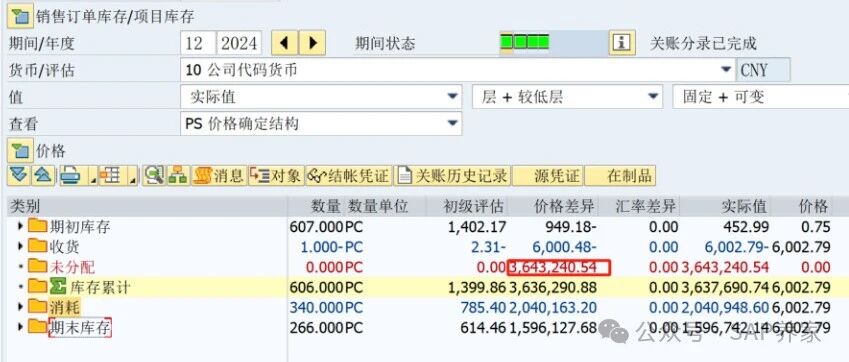Viewport: 849px width, 362px height.
Task: Expand all nodes toolbar icon
Action: click(19, 175)
